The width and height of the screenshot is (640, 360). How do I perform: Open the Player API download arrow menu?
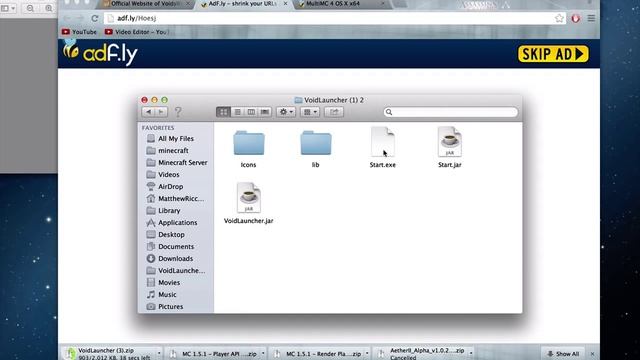point(263,354)
